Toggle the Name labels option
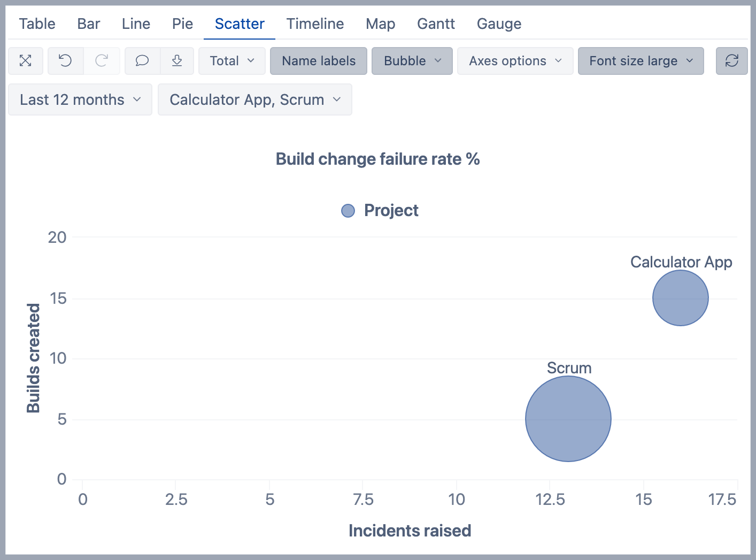The width and height of the screenshot is (756, 560). coord(318,61)
